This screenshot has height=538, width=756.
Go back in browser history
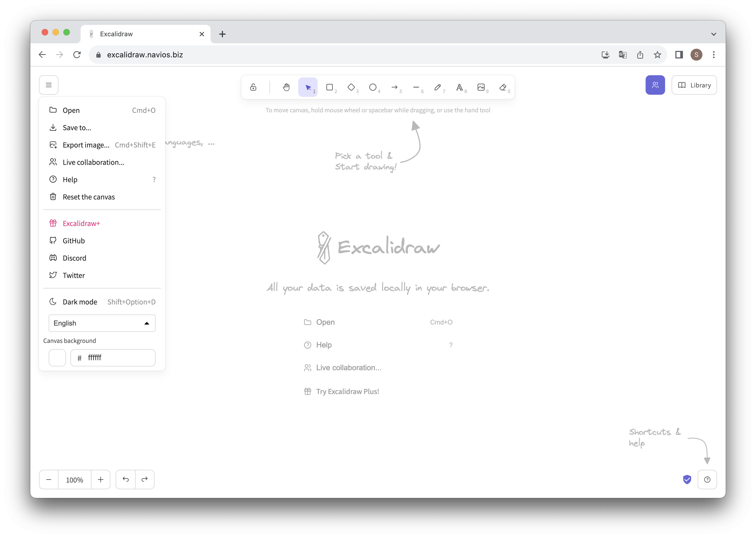click(42, 55)
